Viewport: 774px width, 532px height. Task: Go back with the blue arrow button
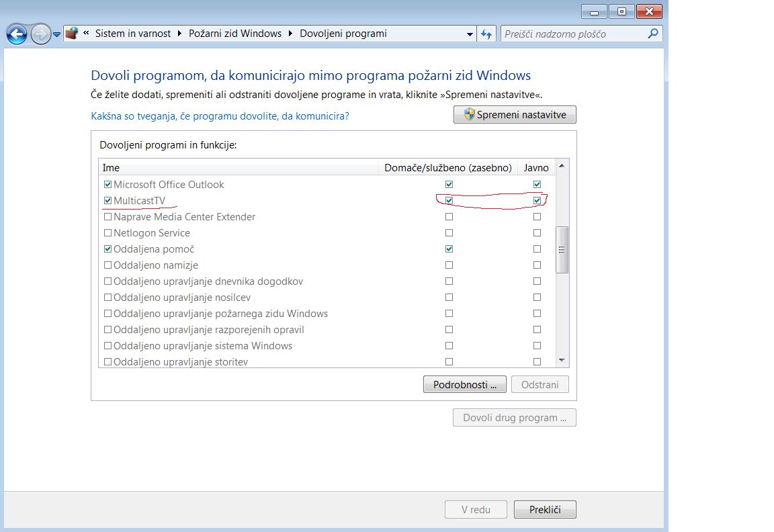(x=17, y=34)
